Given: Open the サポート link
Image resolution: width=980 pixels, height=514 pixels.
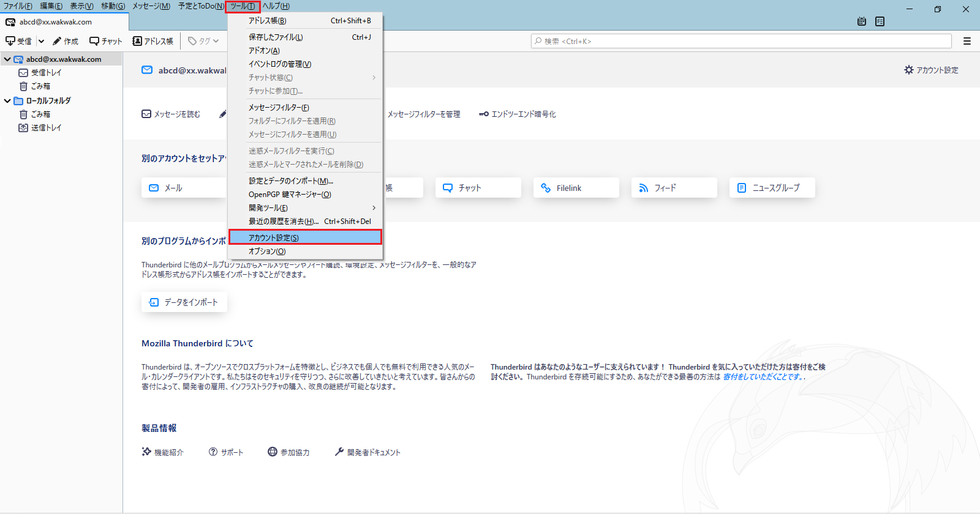Looking at the screenshot, I should tap(226, 452).
